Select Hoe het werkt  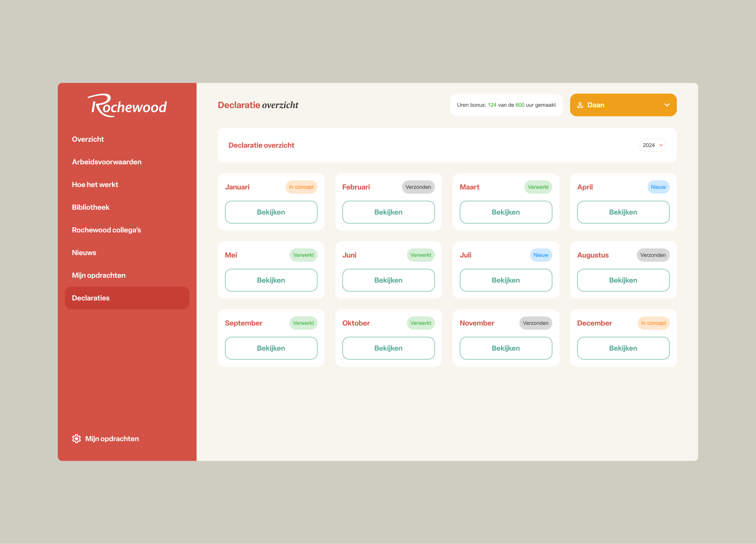95,184
